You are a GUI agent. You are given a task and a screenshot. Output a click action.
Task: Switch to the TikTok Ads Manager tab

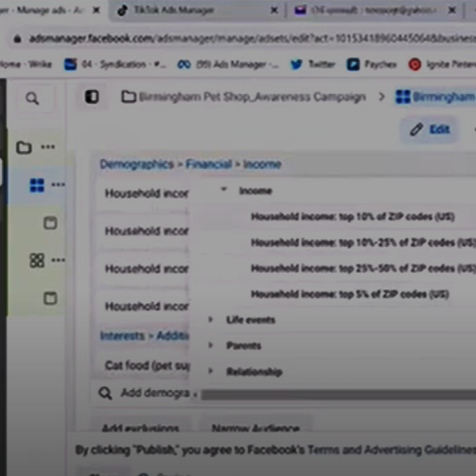(x=197, y=10)
